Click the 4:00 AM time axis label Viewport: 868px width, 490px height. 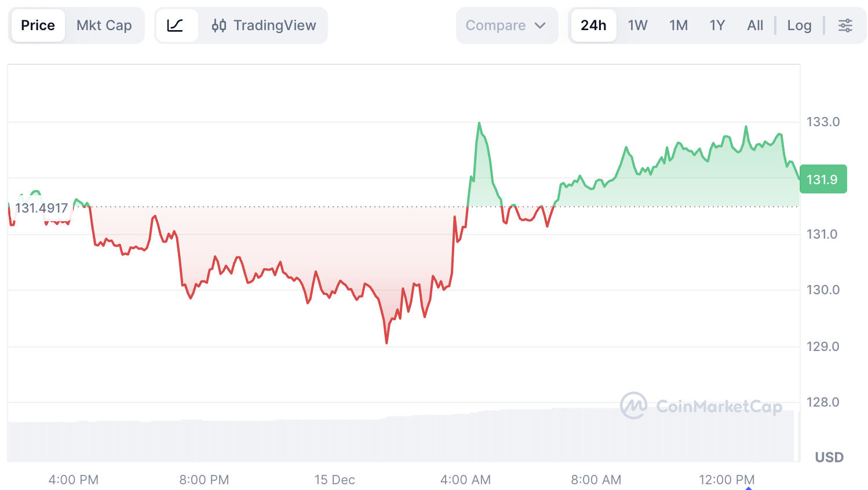pyautogui.click(x=465, y=480)
